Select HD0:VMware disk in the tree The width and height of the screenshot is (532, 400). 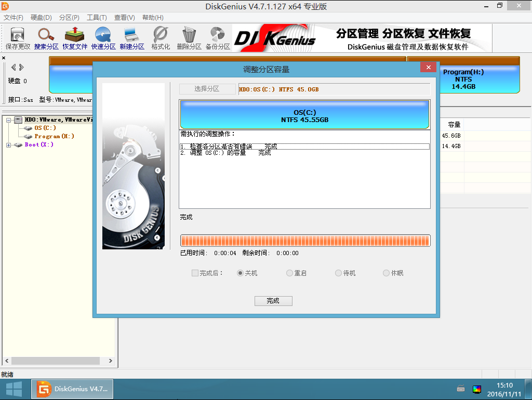point(58,120)
